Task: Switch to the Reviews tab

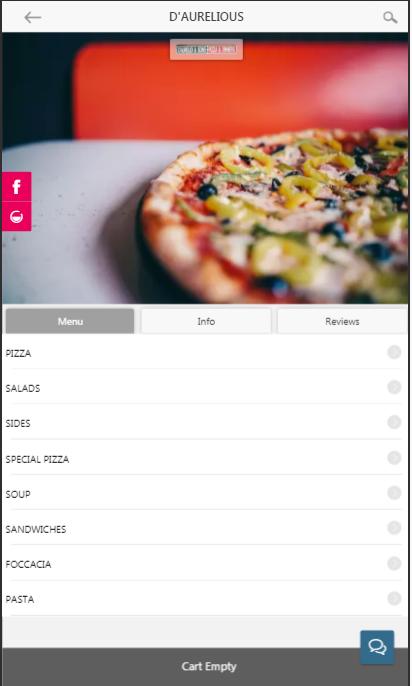Action: 342,321
